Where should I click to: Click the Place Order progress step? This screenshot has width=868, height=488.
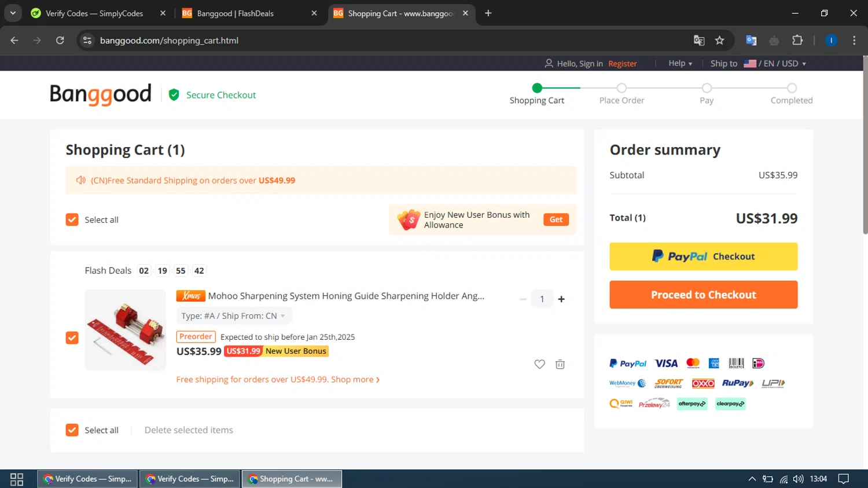(x=621, y=94)
